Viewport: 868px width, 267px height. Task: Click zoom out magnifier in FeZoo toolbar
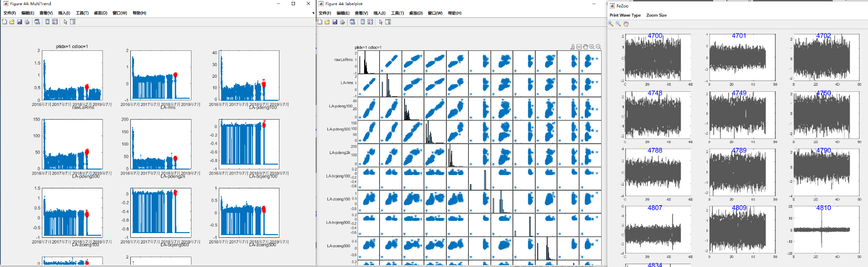click(618, 24)
